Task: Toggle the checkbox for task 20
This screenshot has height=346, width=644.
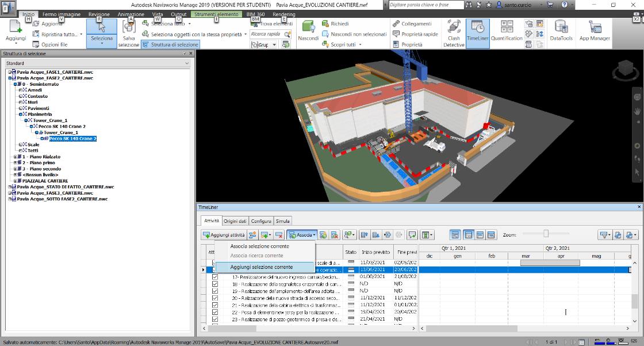Action: pyautogui.click(x=215, y=298)
